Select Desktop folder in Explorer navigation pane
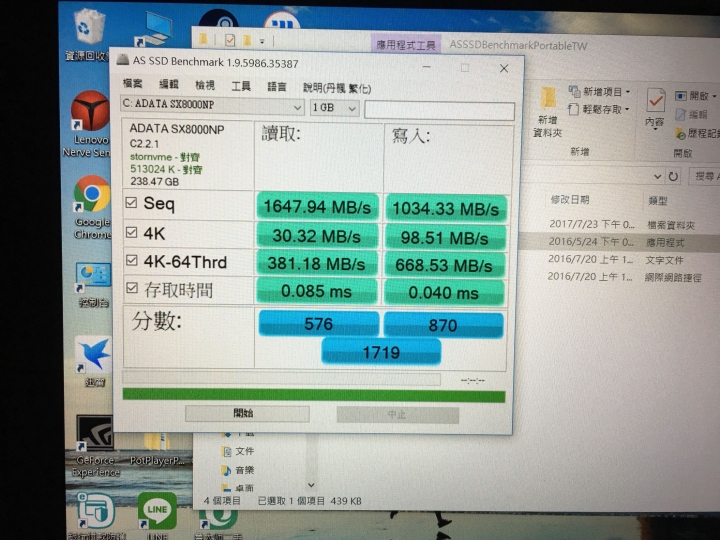The height and width of the screenshot is (540, 720). click(x=237, y=488)
